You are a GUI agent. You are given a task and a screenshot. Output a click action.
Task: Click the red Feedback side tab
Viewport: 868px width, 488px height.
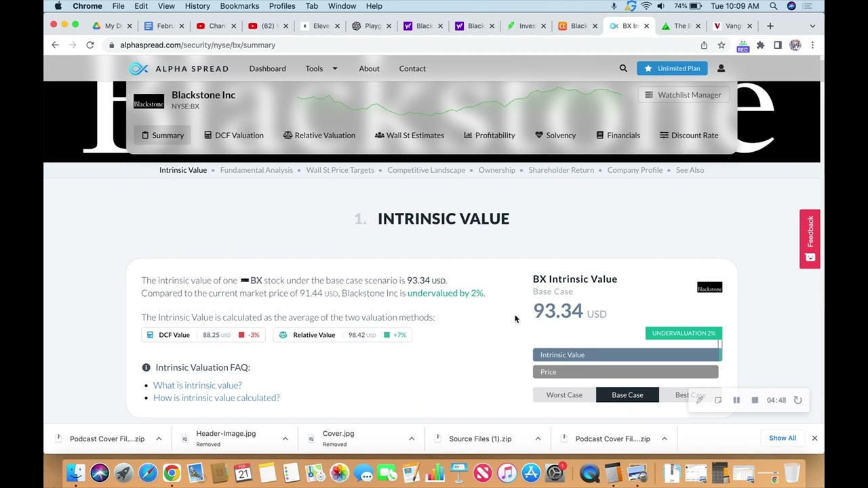tap(810, 239)
